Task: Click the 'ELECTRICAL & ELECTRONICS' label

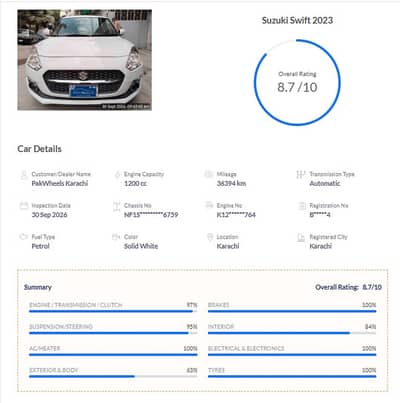Action: 246,348
